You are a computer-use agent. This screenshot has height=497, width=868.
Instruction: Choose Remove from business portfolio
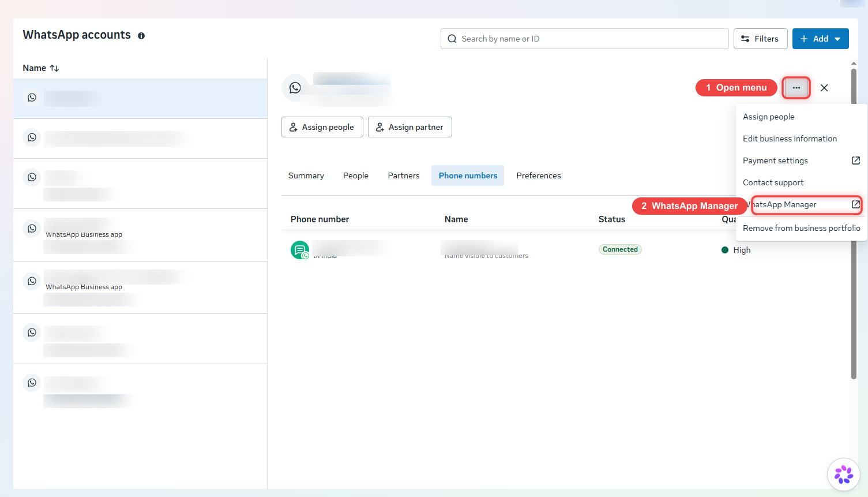801,228
